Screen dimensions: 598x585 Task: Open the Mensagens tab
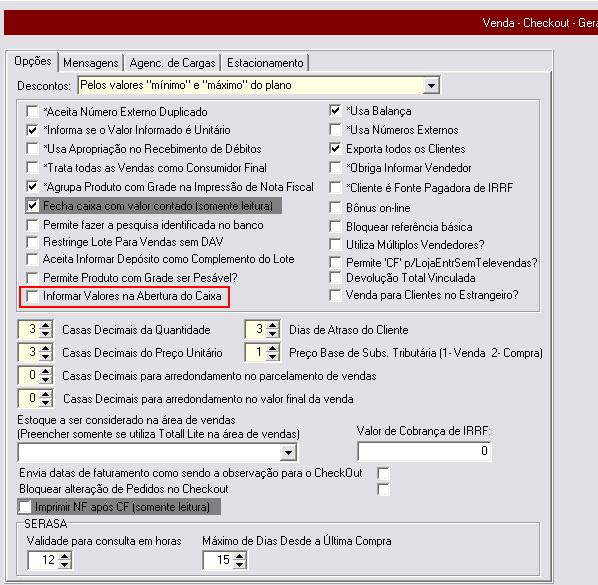91,63
